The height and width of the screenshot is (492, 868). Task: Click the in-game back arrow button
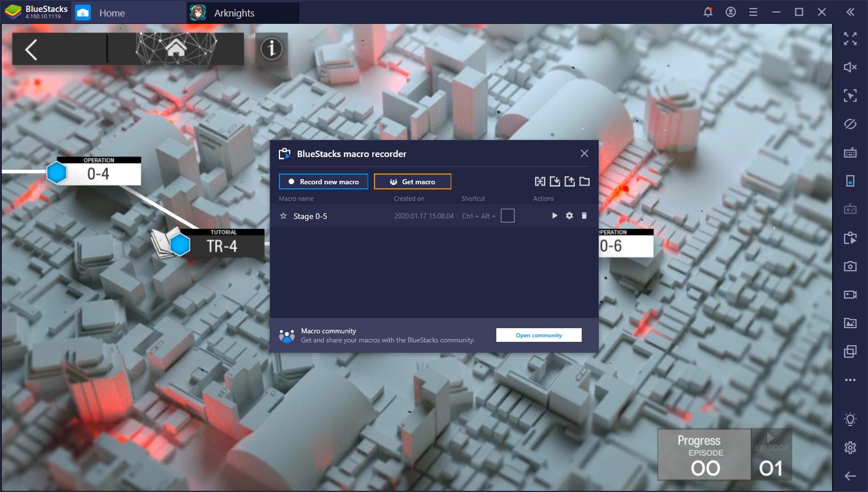[x=59, y=49]
